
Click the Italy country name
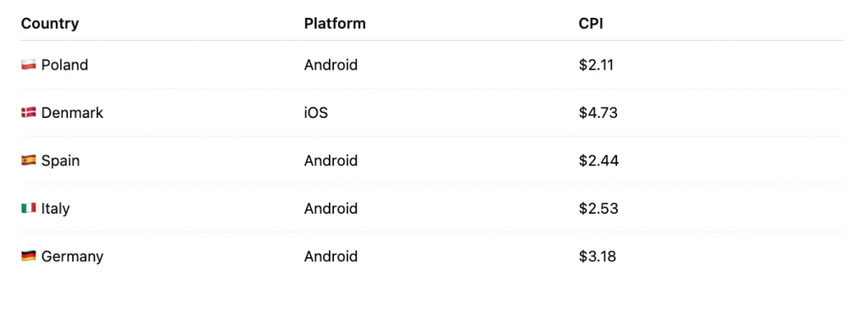click(x=55, y=209)
